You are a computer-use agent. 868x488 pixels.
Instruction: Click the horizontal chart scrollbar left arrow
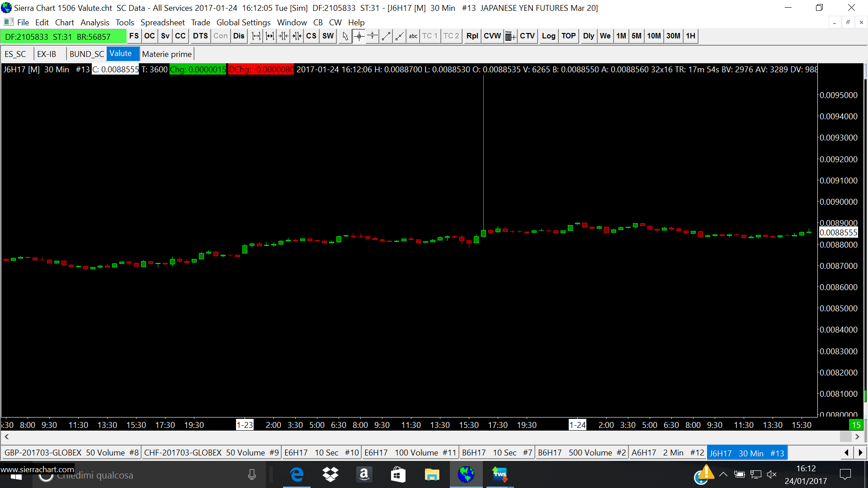[7, 436]
